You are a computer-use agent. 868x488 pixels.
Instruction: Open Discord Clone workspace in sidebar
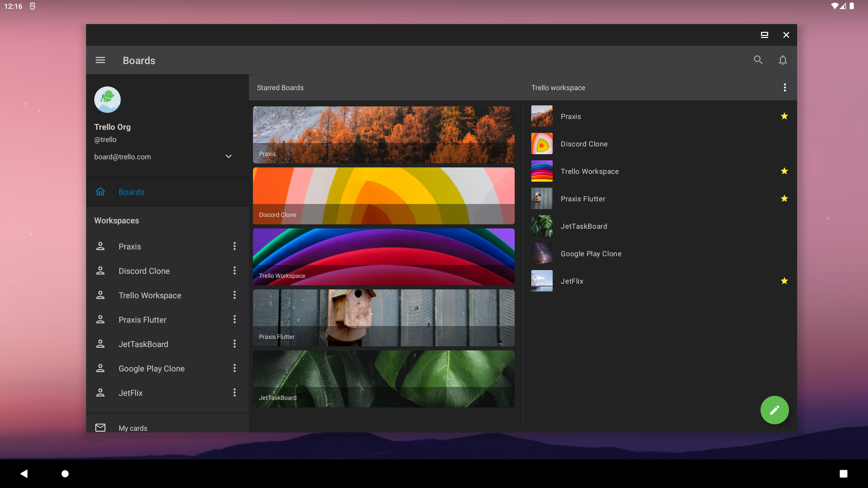167,271
